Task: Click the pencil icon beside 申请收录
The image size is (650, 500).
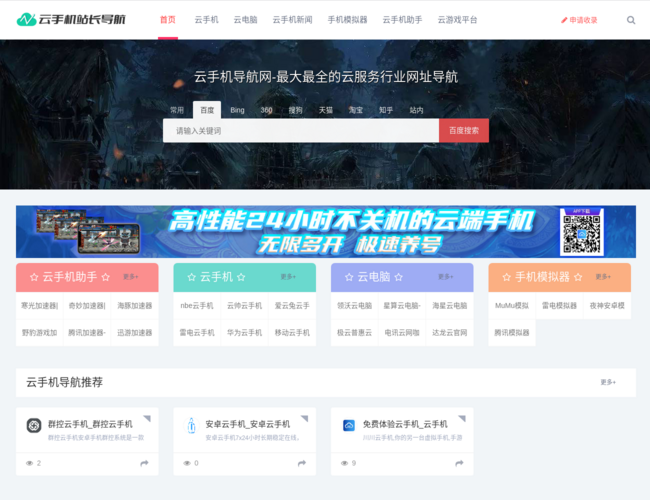Action: (564, 20)
